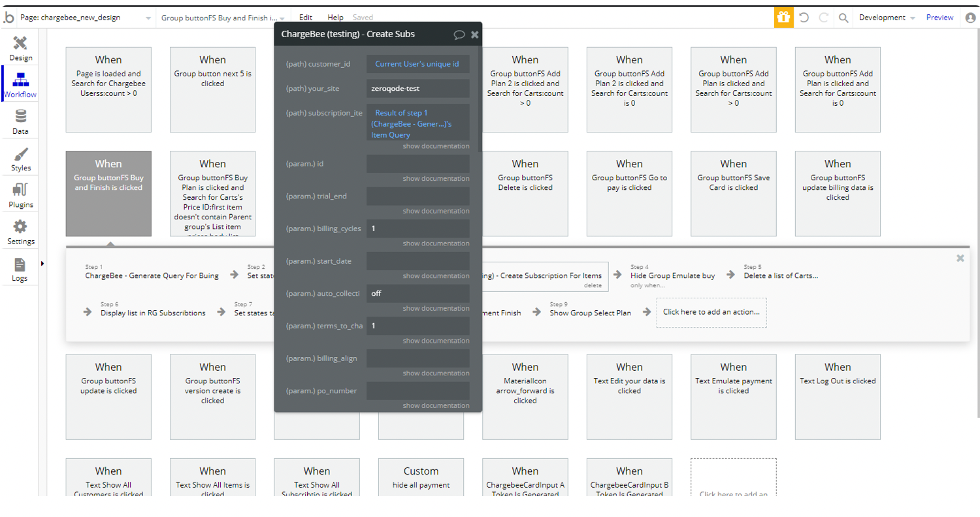
Task: Click here to add an action box
Action: (x=711, y=312)
